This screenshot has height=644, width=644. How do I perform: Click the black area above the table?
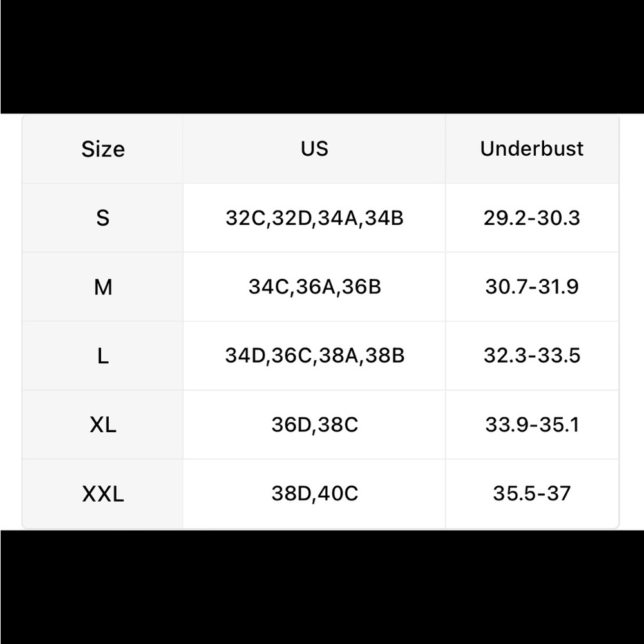point(322,57)
